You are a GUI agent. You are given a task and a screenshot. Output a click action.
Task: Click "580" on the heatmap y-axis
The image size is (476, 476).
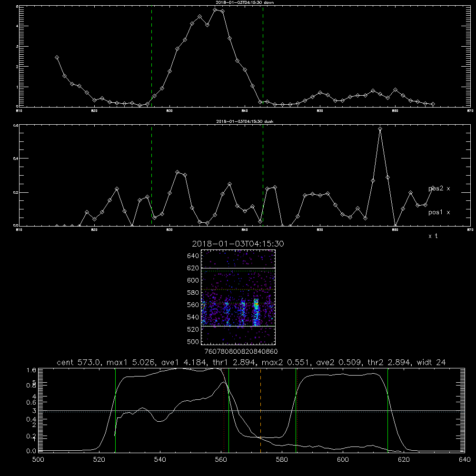coord(193,293)
